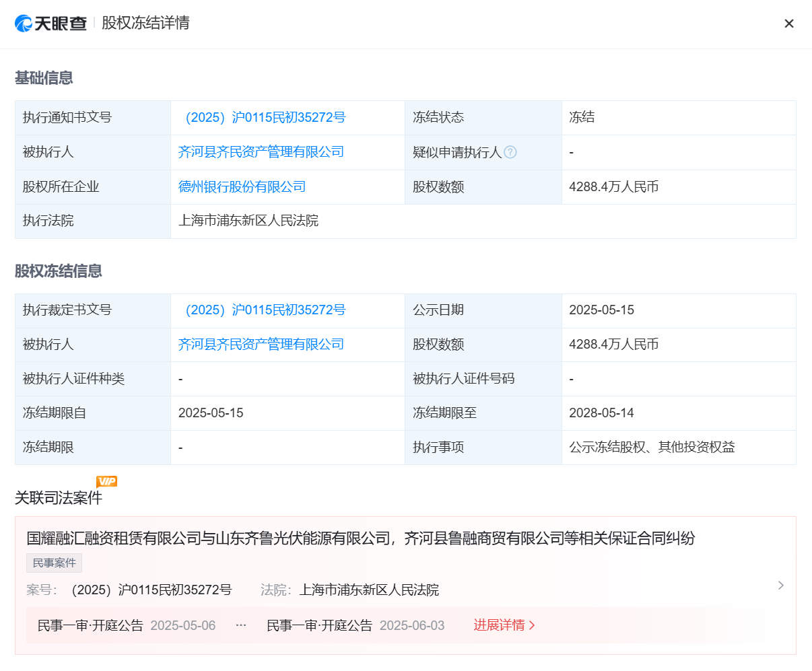Close the equity freeze details dialog
812x671 pixels.
click(789, 24)
